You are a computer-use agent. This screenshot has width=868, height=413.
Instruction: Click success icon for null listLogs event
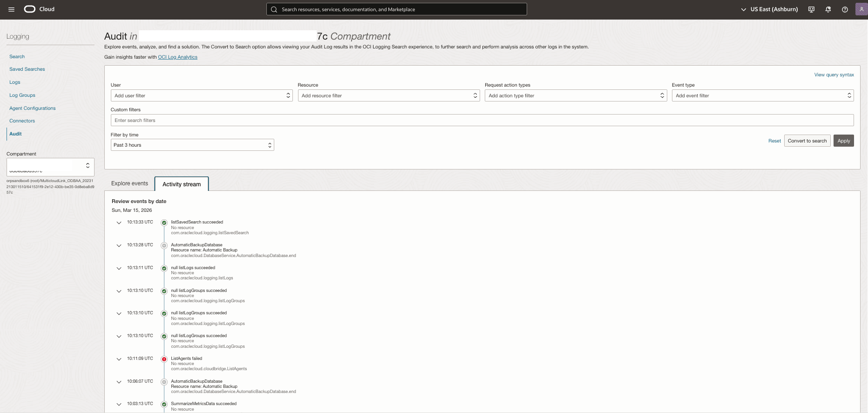coord(164,268)
